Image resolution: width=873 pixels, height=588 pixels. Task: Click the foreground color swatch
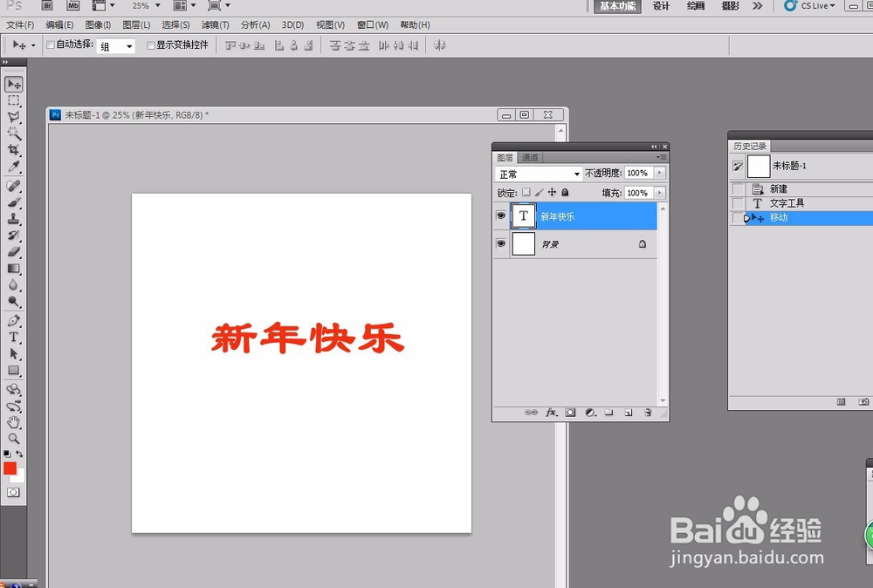tap(12, 469)
